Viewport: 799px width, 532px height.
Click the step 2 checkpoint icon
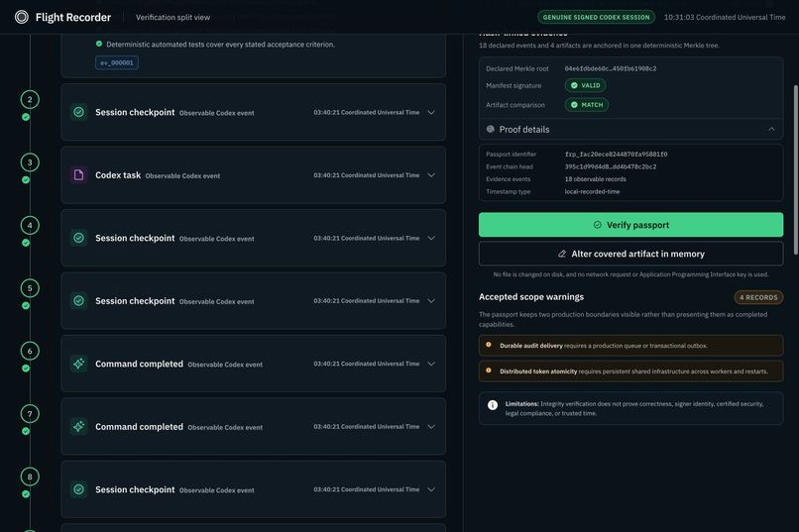78,112
